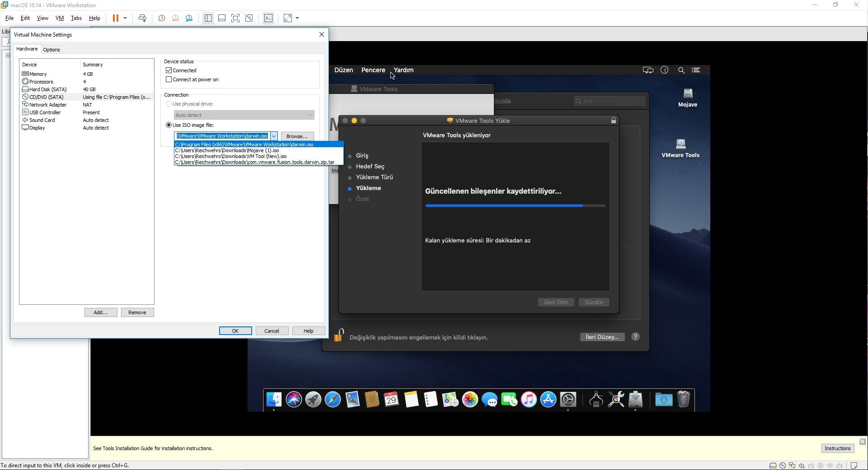The image size is (868, 470).
Task: Open the snapshot manager icon
Action: 189,18
